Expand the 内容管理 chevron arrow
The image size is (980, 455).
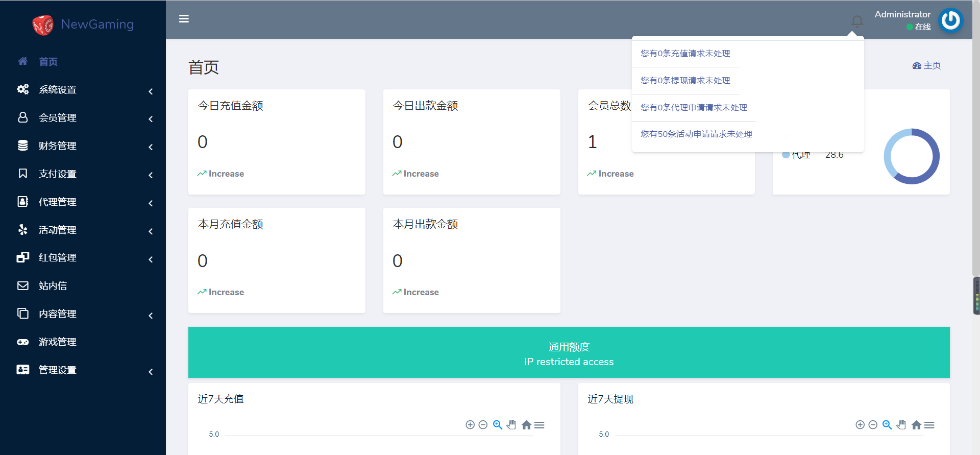[x=151, y=316]
